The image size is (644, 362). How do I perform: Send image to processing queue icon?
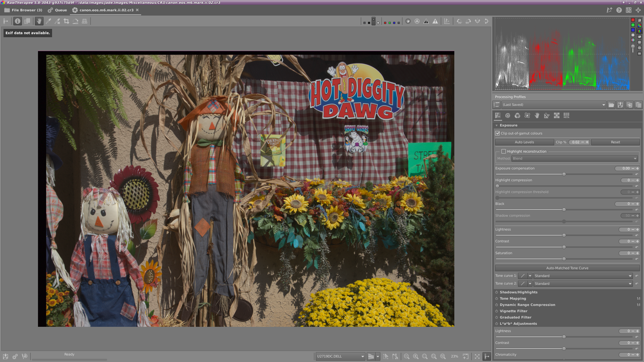pos(15,356)
